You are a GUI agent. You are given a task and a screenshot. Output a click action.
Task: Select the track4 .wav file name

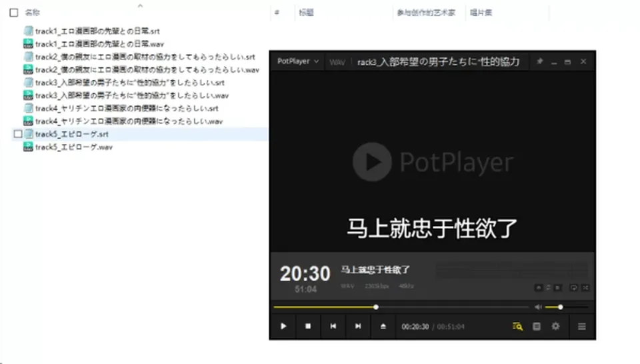(129, 121)
